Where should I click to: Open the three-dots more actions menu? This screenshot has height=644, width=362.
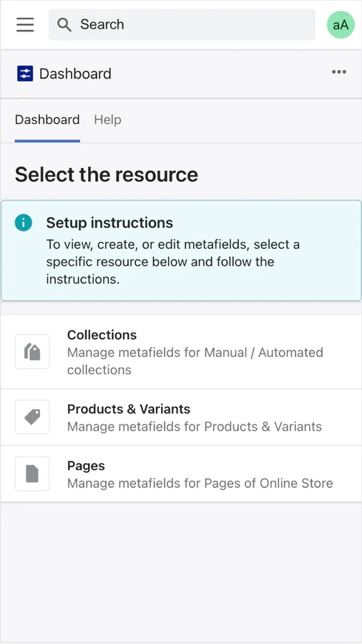point(339,72)
